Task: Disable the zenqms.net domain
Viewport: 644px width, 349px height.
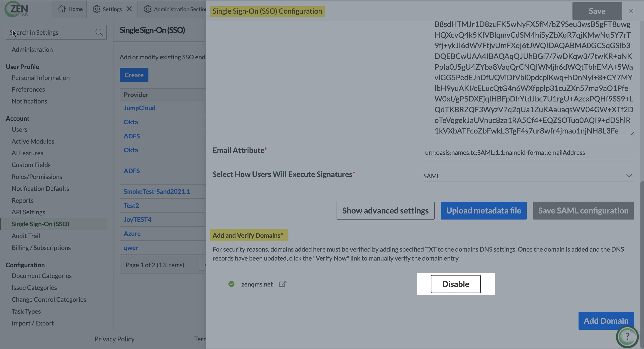Action: click(455, 284)
